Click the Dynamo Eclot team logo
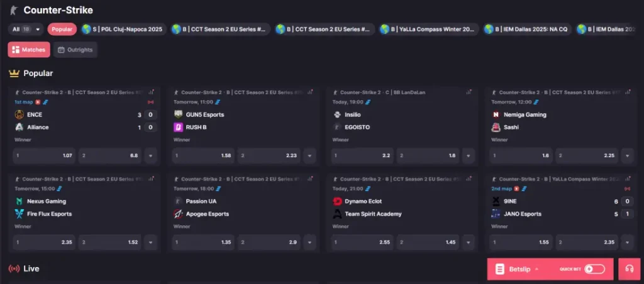Viewport: 644px width, 284px height. [x=337, y=201]
